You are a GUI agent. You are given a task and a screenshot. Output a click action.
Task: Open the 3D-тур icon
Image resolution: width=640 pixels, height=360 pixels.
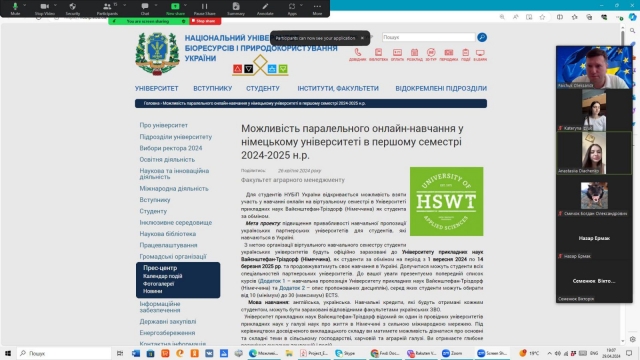(x=431, y=55)
